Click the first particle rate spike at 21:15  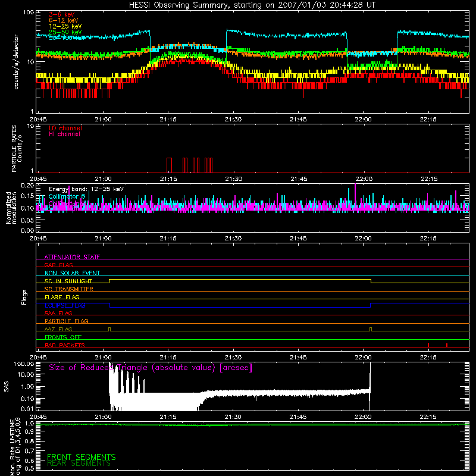170,165
